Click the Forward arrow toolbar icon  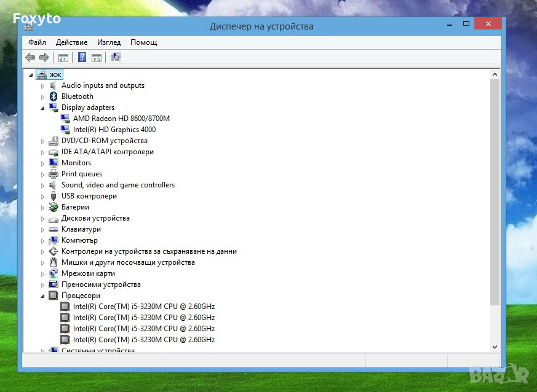point(44,58)
